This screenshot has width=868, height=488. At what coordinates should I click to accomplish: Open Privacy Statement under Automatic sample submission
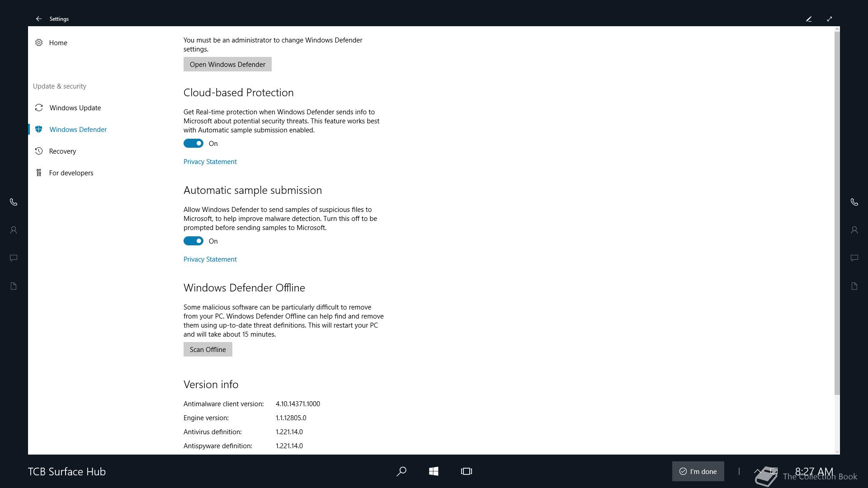coord(210,259)
